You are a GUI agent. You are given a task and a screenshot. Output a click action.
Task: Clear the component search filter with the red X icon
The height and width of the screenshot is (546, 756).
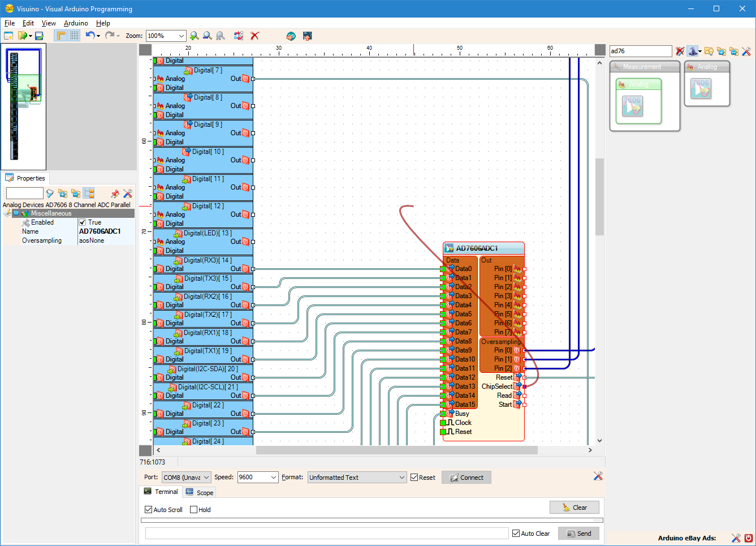tap(680, 51)
